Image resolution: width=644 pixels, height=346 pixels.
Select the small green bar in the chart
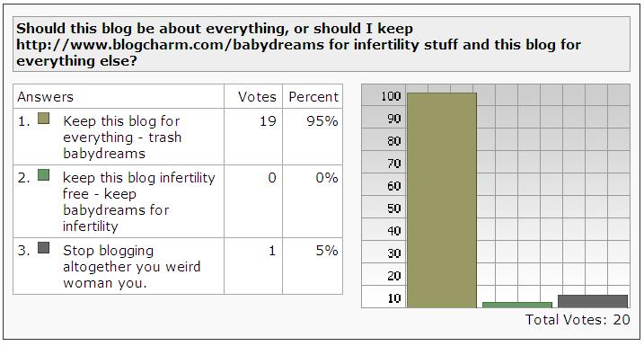(517, 305)
